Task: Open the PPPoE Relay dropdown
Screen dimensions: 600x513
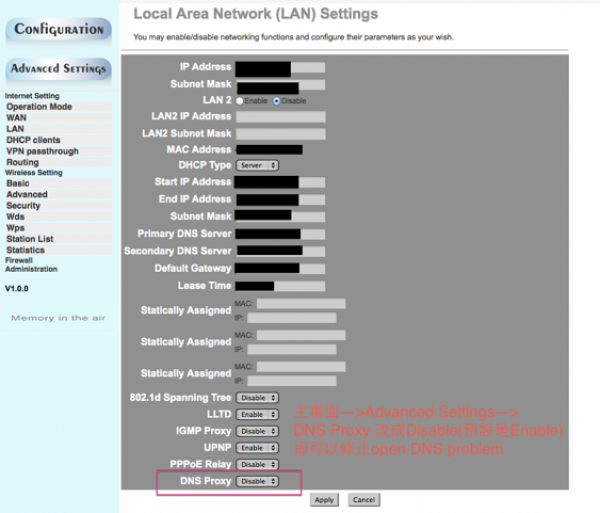Action: pyautogui.click(x=258, y=464)
